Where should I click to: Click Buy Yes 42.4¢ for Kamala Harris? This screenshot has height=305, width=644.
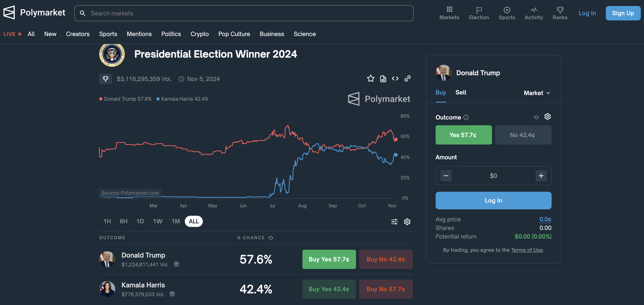329,289
